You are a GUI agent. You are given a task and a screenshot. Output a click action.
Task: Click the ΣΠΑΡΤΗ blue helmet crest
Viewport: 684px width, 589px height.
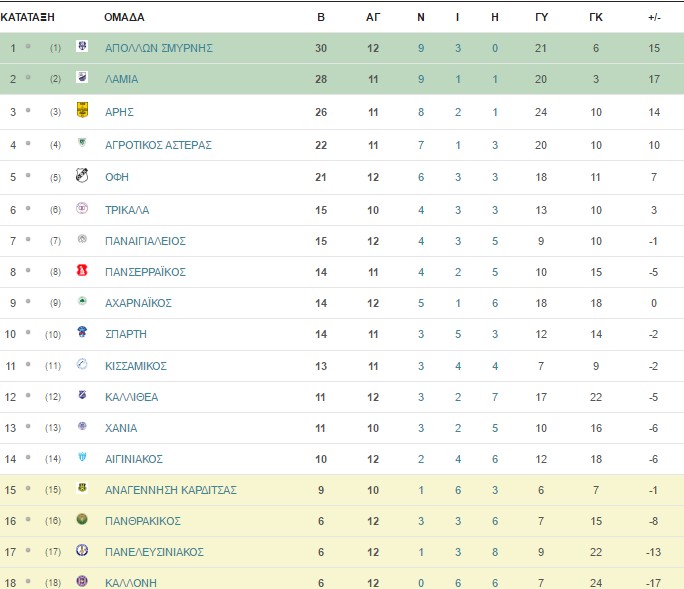tap(82, 332)
